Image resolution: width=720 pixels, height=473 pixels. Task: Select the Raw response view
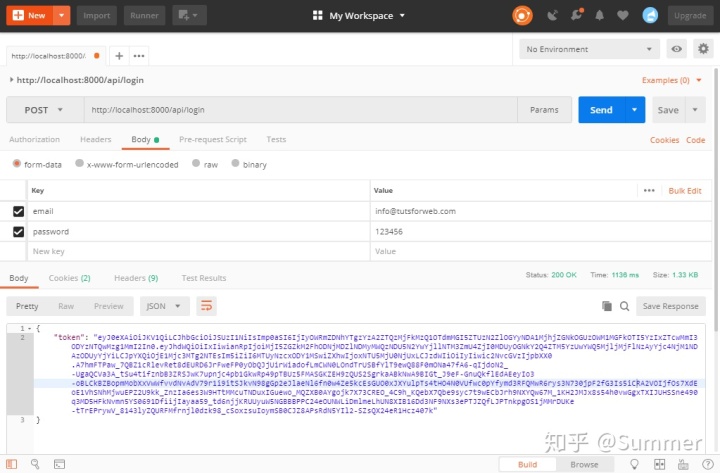[x=66, y=306]
